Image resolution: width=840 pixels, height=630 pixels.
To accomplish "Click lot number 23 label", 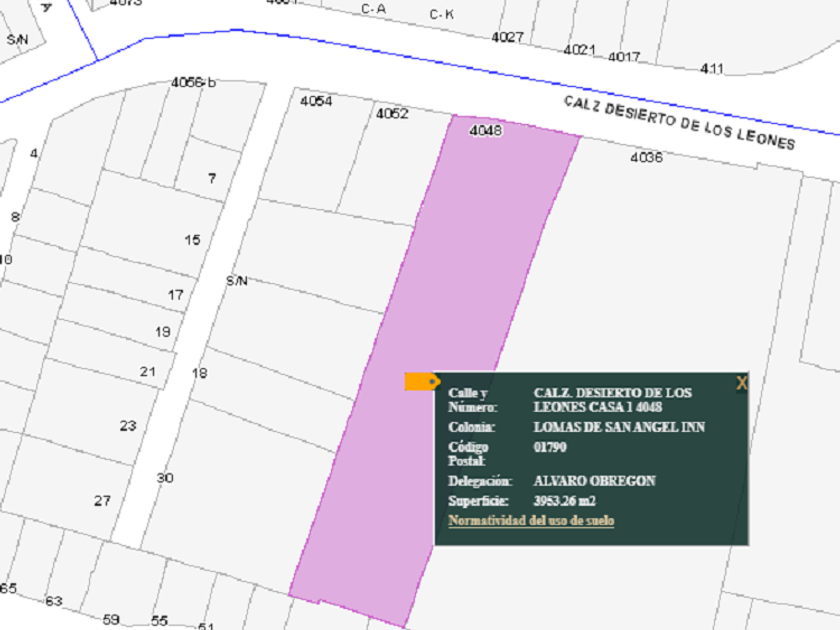I will [x=128, y=426].
